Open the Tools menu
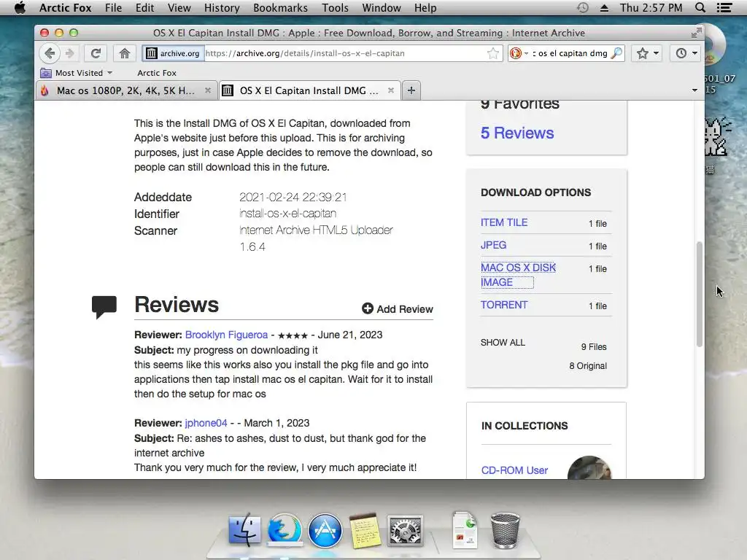Screen dimensions: 747x560 [x=336, y=8]
